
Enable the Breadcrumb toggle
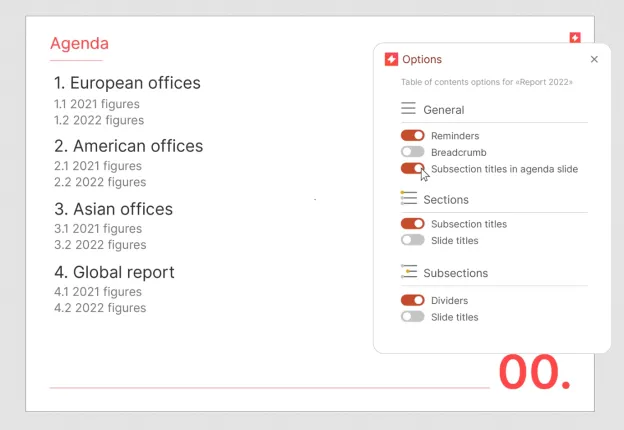click(x=413, y=152)
